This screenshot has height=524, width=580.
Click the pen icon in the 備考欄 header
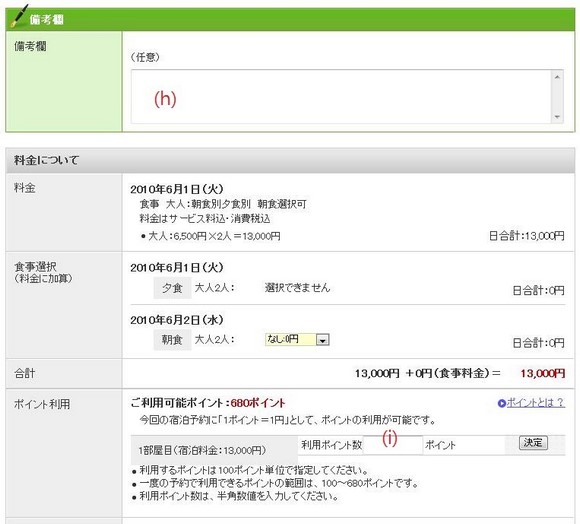(x=19, y=16)
